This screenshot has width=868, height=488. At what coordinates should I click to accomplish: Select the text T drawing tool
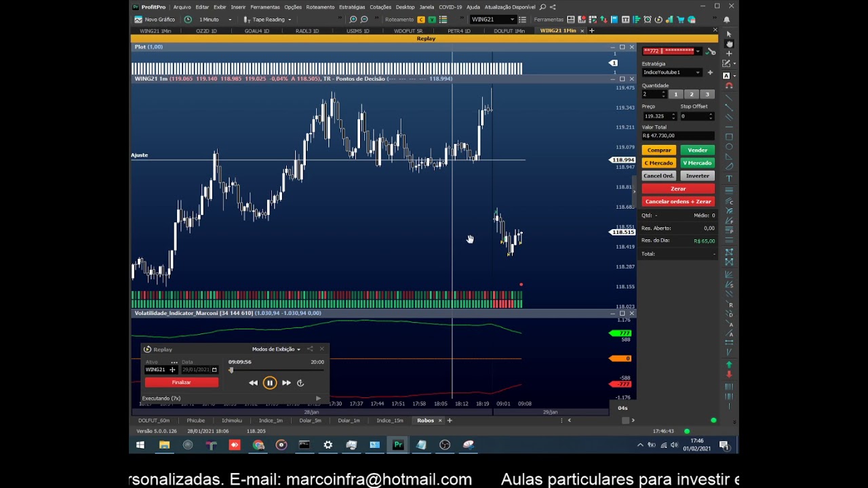(x=729, y=179)
